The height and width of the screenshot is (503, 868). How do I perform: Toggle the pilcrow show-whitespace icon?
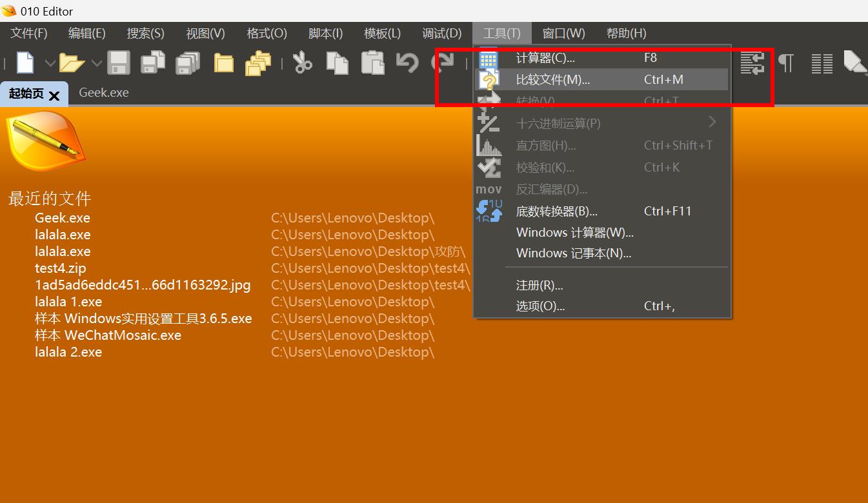click(786, 63)
